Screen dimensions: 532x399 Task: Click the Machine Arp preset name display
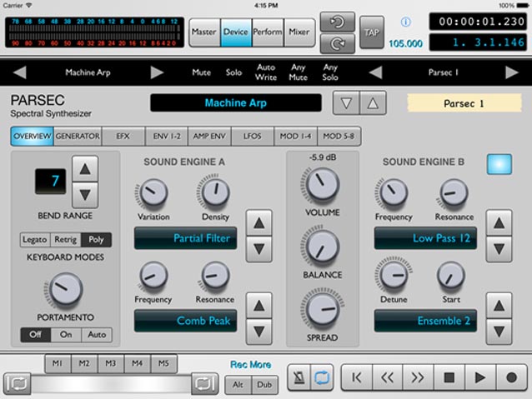[x=236, y=103]
